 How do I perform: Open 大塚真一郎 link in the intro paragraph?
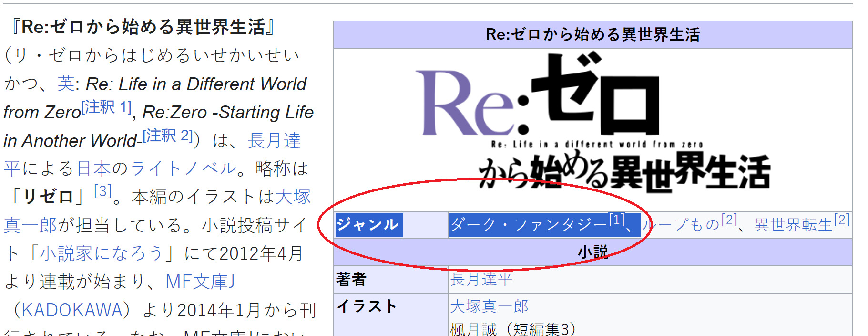coord(293,197)
